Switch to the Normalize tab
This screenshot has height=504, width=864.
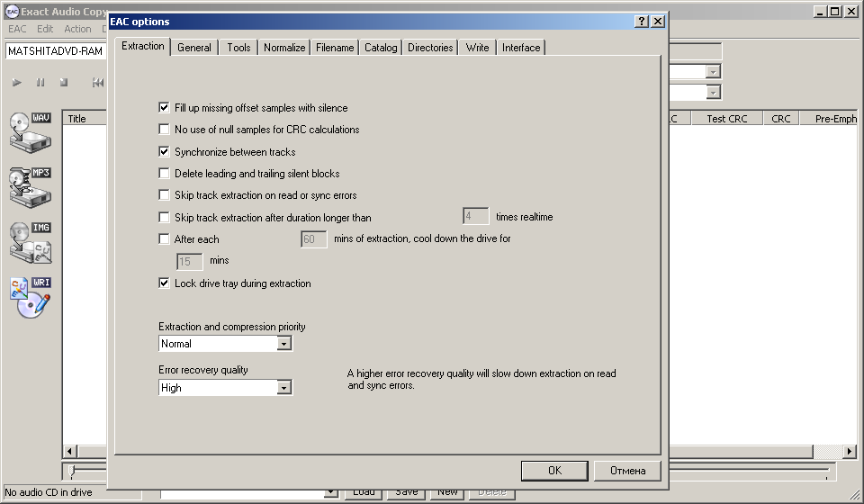[284, 48]
